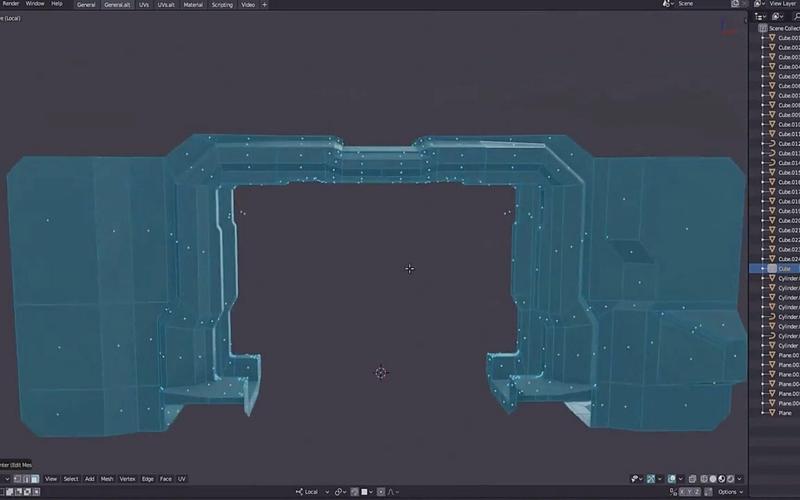This screenshot has width=800, height=500.
Task: Open the Help menu
Action: tap(57, 4)
